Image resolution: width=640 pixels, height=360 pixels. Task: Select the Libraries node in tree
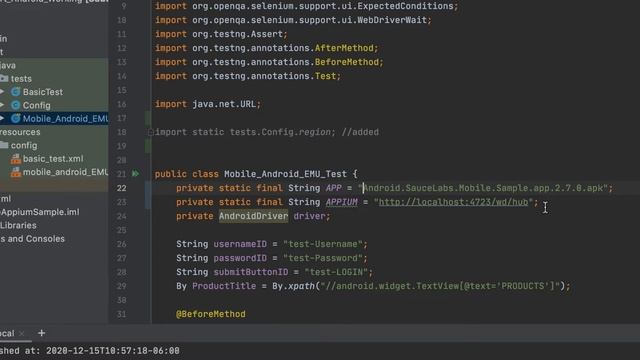point(18,225)
